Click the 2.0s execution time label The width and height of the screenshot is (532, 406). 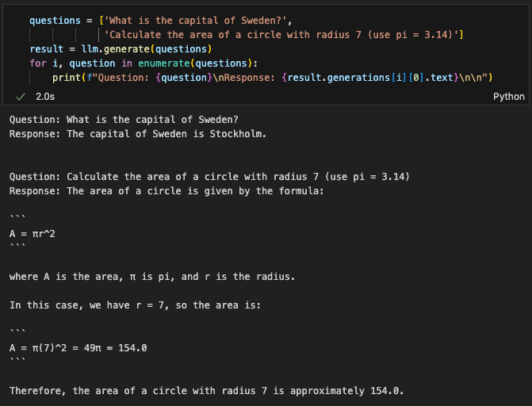point(45,97)
